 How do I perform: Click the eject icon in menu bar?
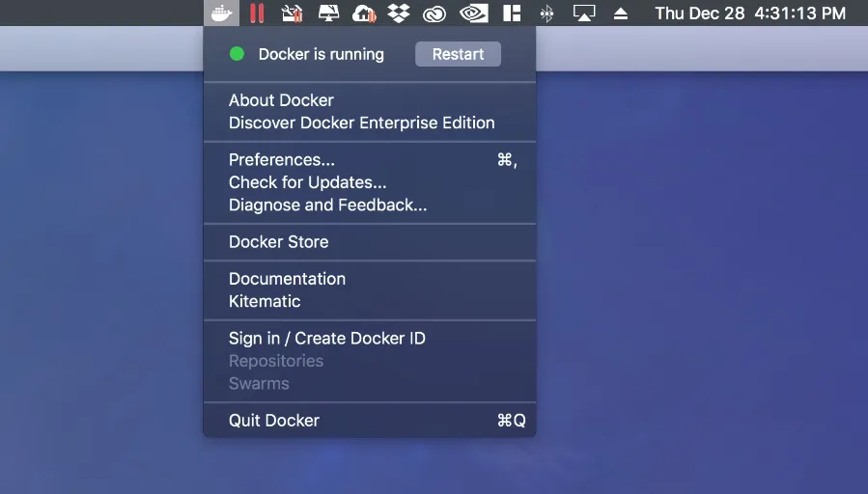pyautogui.click(x=621, y=14)
